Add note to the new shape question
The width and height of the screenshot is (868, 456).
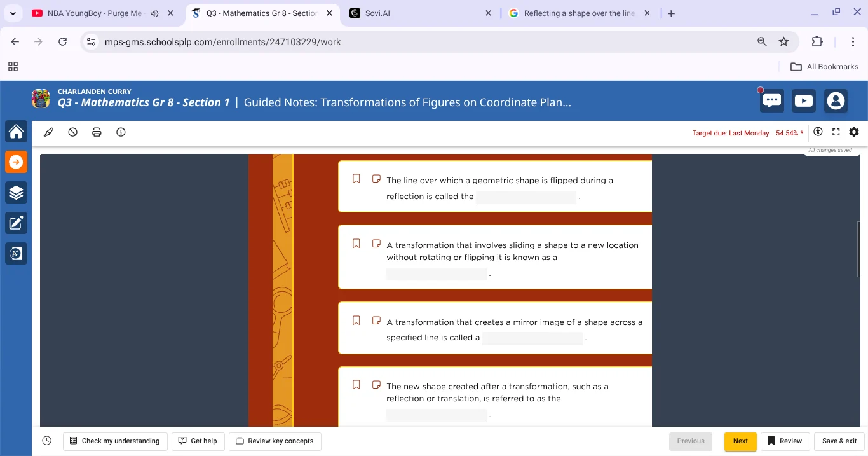[x=376, y=385]
